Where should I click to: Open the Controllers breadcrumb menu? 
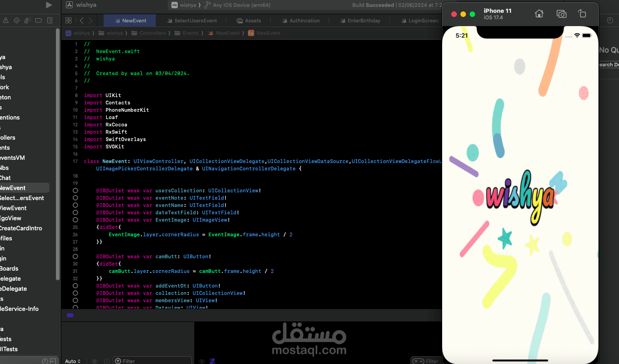click(148, 33)
